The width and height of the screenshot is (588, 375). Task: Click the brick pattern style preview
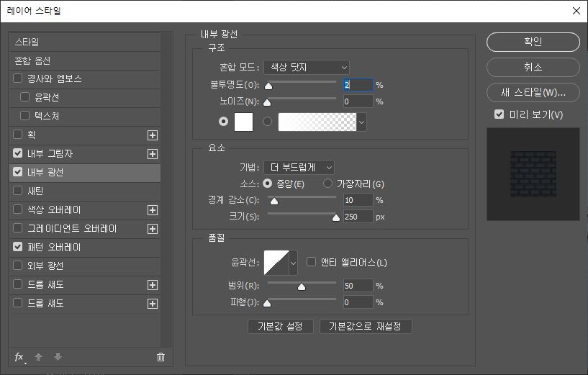coord(533,174)
